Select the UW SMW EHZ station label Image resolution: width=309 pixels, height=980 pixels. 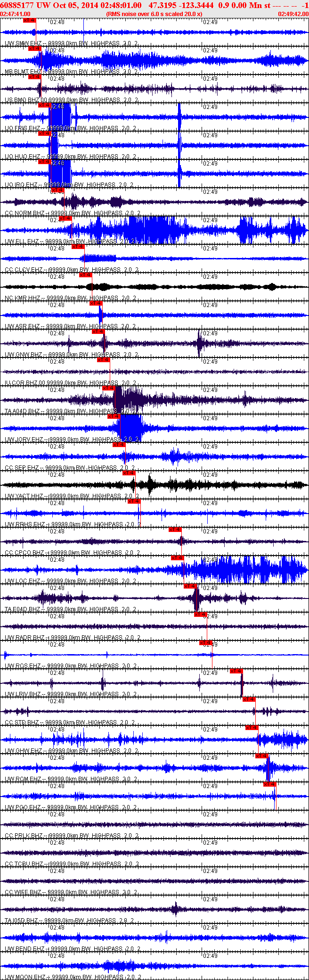point(71,43)
